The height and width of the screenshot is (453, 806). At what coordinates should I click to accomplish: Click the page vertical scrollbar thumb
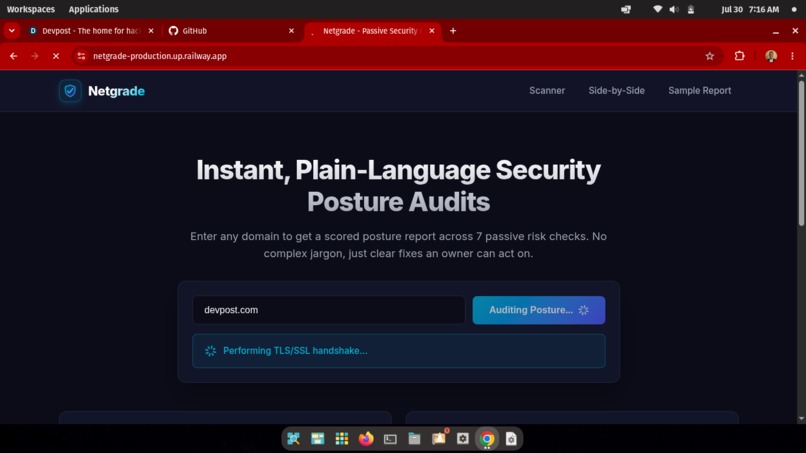click(801, 153)
